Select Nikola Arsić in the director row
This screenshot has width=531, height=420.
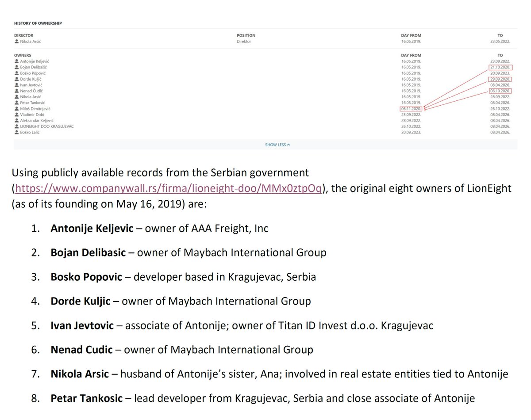tap(31, 41)
